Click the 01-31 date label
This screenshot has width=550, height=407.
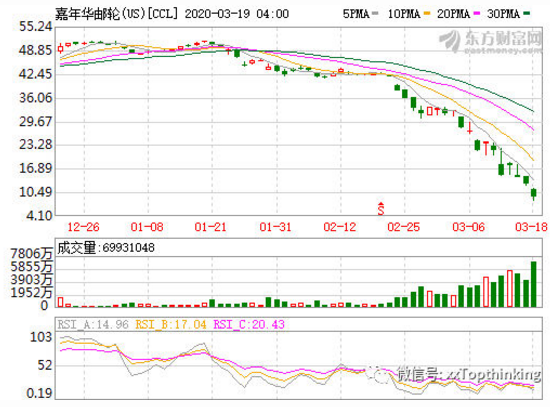click(x=275, y=227)
